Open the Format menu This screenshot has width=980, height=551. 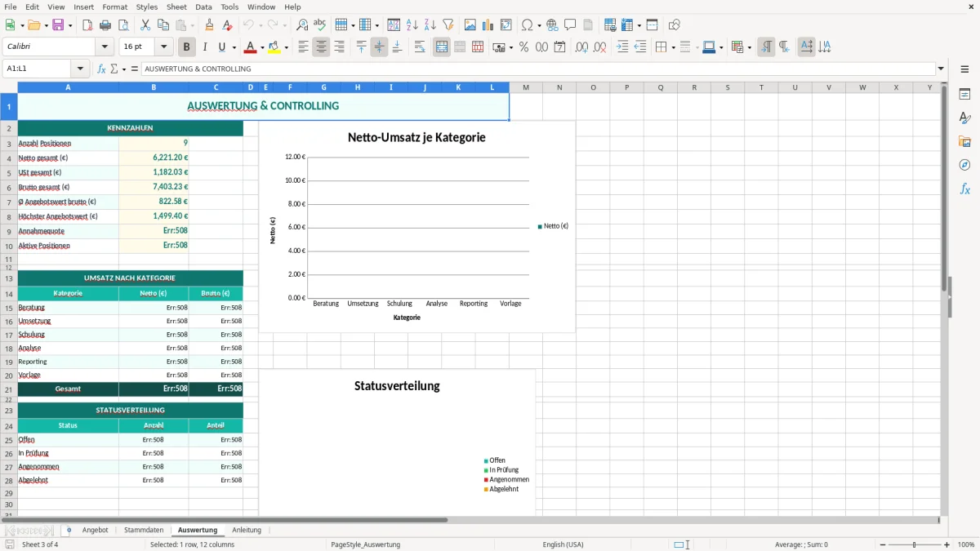point(114,7)
